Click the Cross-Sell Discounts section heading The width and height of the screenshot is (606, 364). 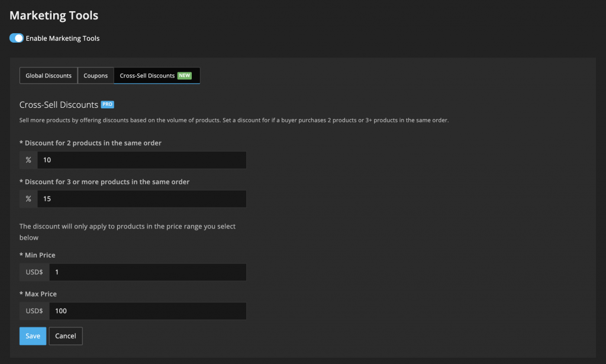(59, 105)
